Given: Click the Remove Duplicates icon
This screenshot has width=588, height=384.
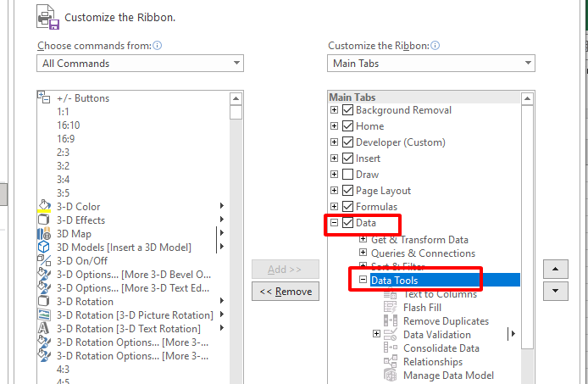Looking at the screenshot, I should pyautogui.click(x=391, y=321).
